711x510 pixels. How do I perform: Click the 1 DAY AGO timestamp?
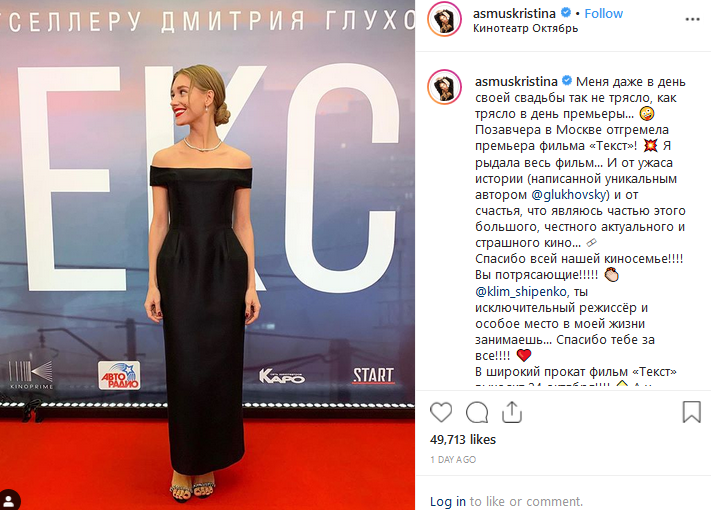coord(453,460)
